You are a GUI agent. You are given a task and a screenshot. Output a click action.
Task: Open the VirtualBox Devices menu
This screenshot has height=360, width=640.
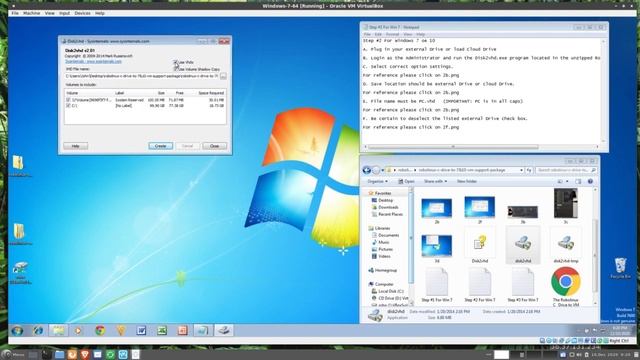click(x=82, y=13)
